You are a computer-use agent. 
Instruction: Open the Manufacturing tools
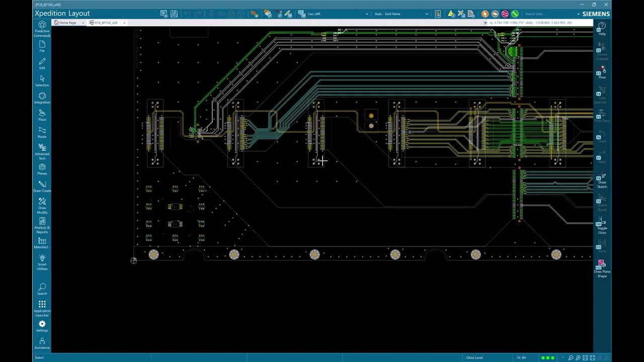pyautogui.click(x=42, y=243)
